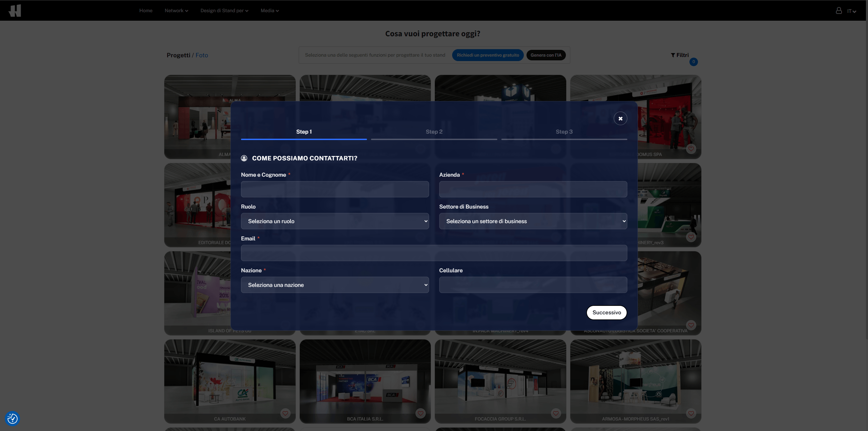Click into the Cellulare field
Screen dimensions: 868x431
tap(533, 285)
